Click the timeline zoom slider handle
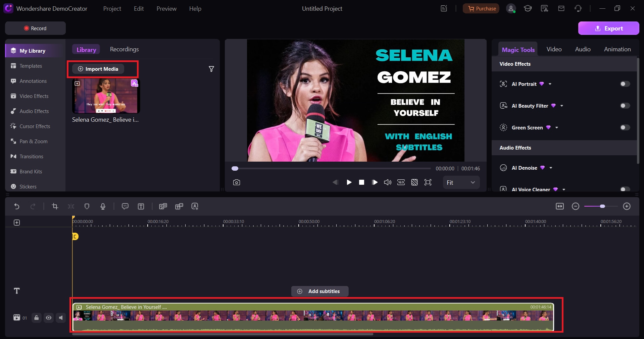644x339 pixels. (602, 206)
